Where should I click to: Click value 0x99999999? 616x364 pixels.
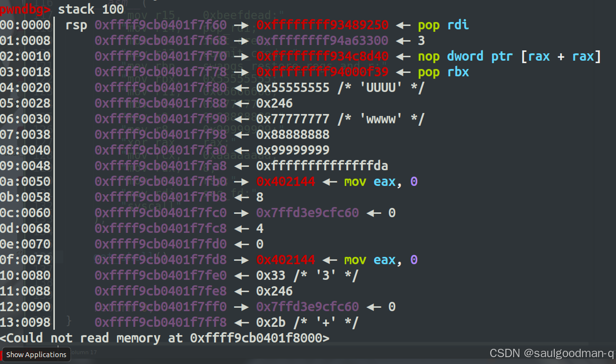tap(293, 150)
